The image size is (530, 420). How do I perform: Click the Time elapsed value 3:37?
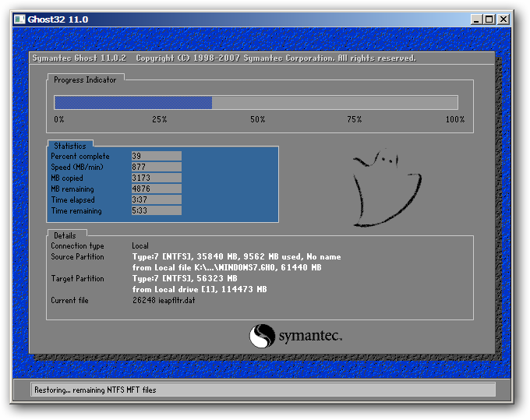point(157,199)
